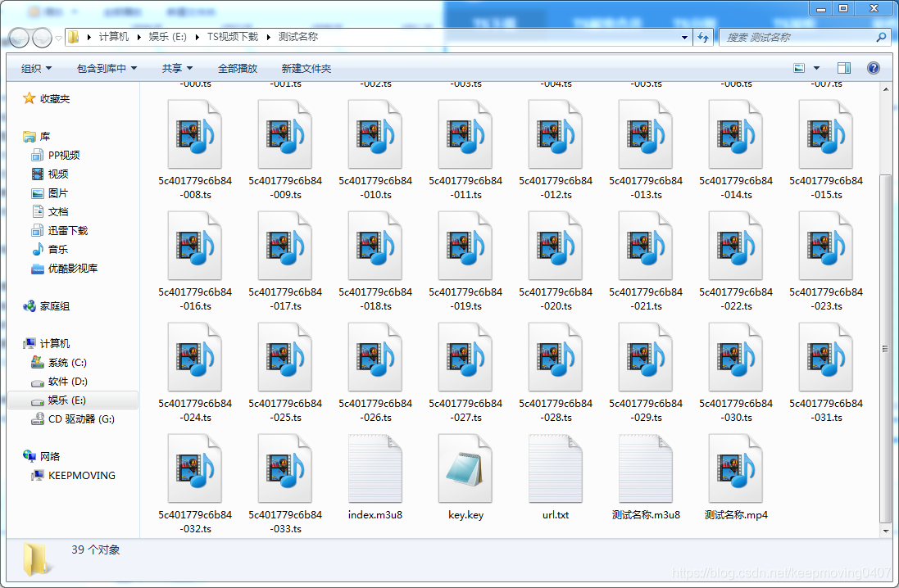Click 全部播放 toolbar button

238,68
